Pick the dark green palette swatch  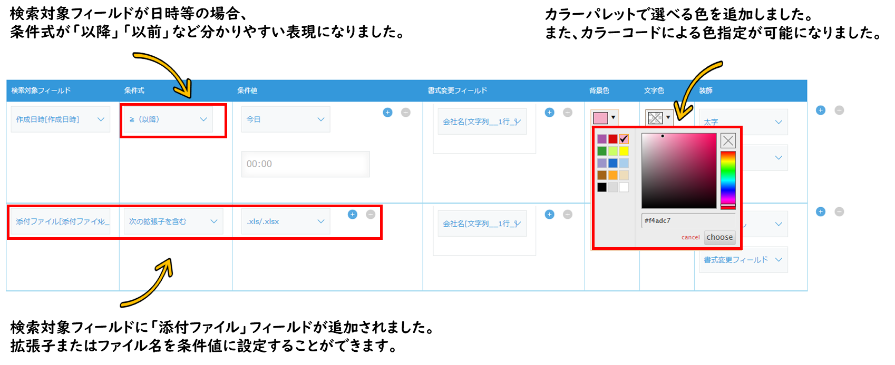(602, 151)
